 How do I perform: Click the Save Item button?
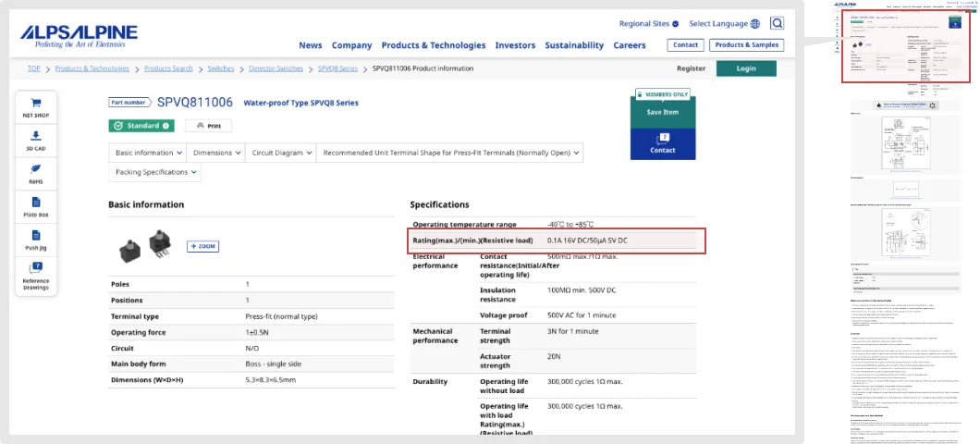[663, 113]
